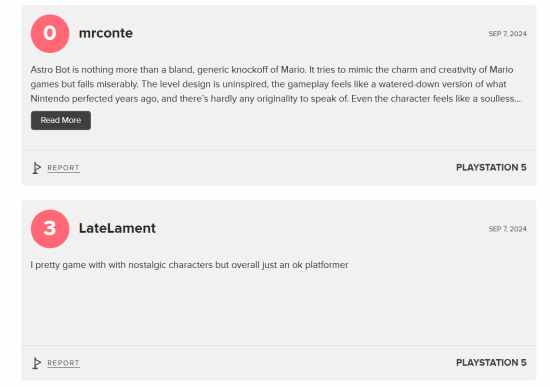The width and height of the screenshot is (550, 387).
Task: Click PlayStation 5 label on LateLament's review
Action: (491, 363)
